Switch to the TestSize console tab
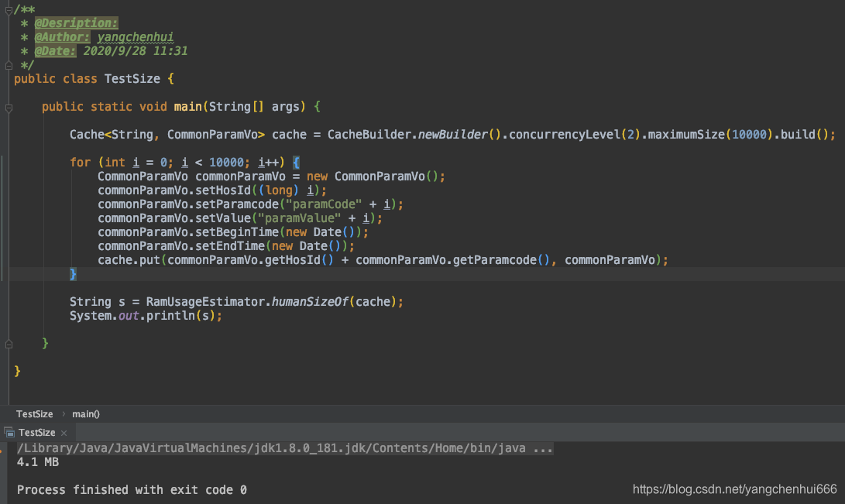845x504 pixels. 36,433
